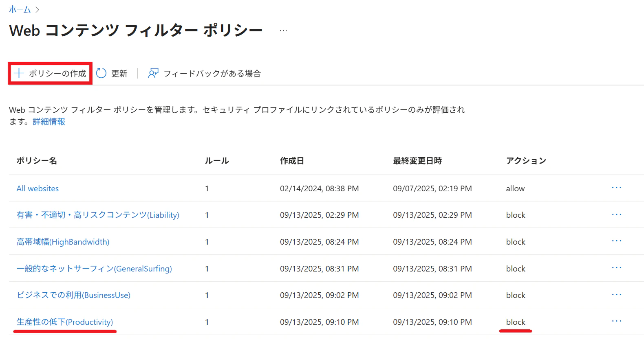Open the more-actions menu for the All websites row

point(616,188)
